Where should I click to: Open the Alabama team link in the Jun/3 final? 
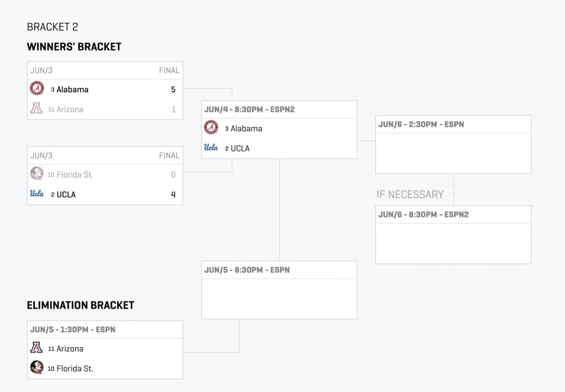72,89
